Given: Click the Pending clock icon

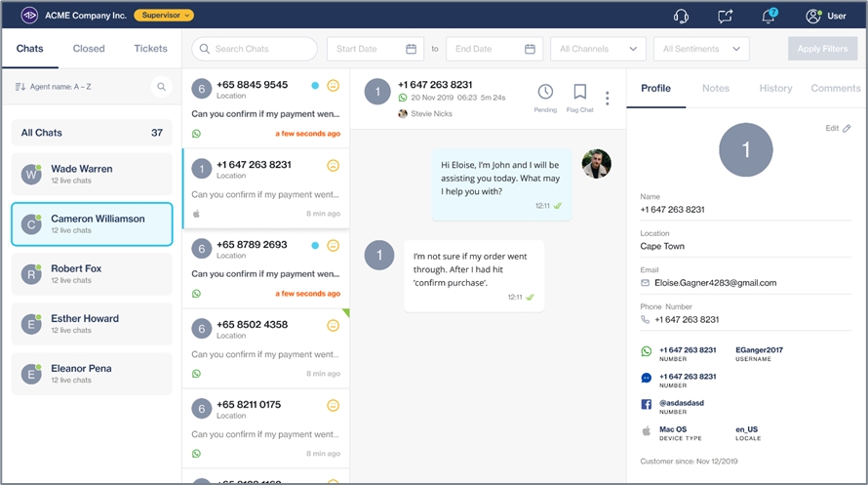Looking at the screenshot, I should (545, 92).
